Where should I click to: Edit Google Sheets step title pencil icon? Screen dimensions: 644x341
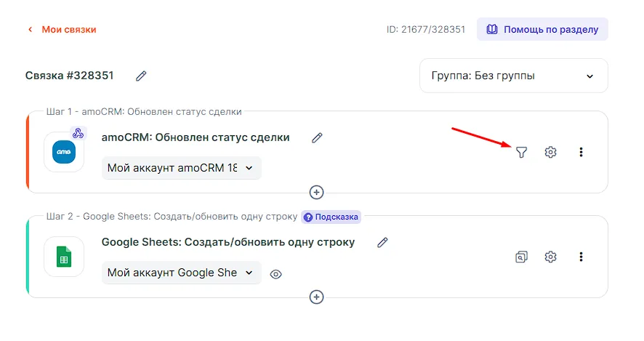click(382, 242)
